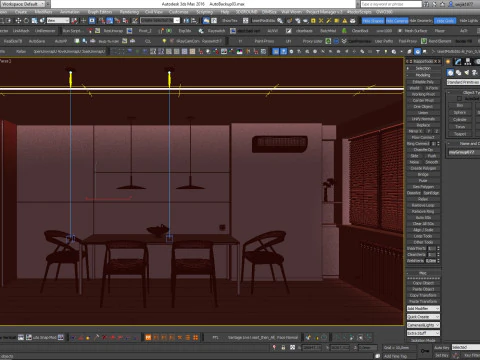
Task: Click the user account icon in title bar
Action: [x=451, y=4]
